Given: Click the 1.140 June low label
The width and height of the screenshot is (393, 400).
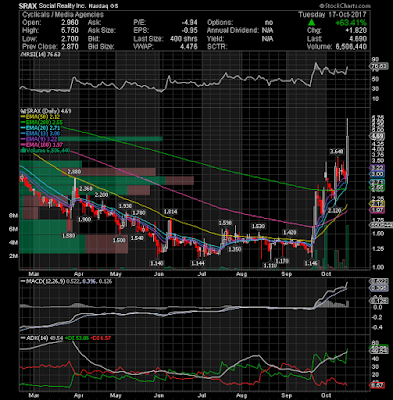Looking at the screenshot, I should click(x=157, y=263).
